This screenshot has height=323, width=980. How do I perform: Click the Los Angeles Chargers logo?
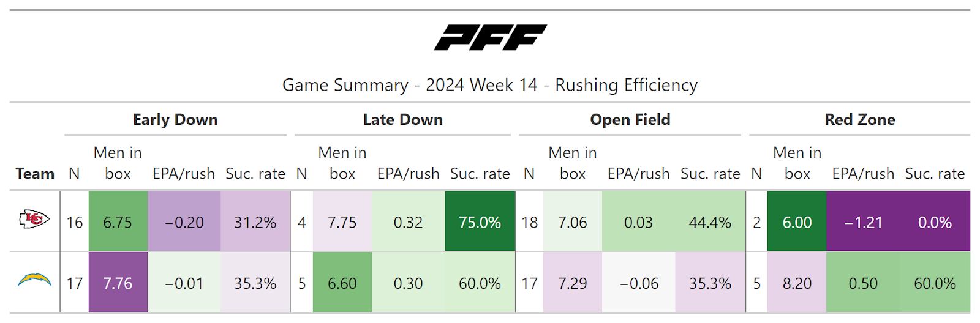tap(34, 280)
